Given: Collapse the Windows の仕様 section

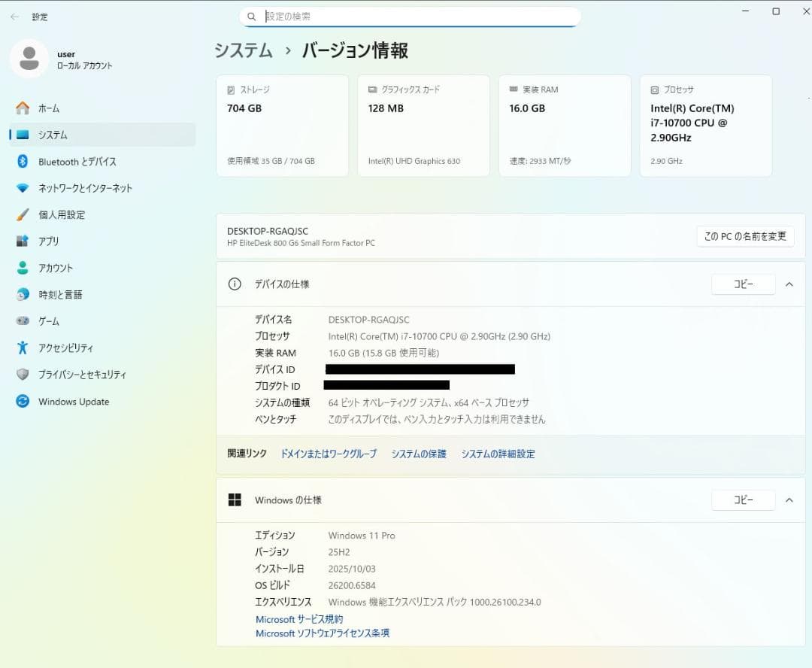Looking at the screenshot, I should click(789, 499).
